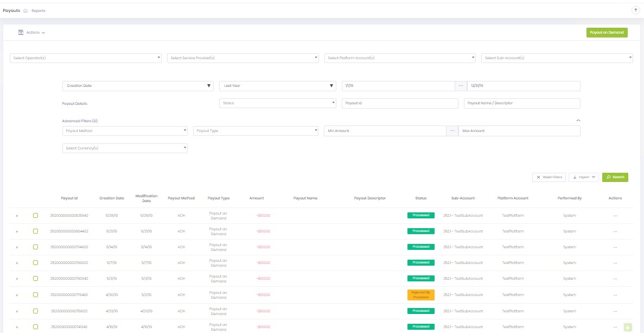Image resolution: width=644 pixels, height=333 pixels.
Task: Click the Payout on Demand button
Action: [607, 33]
